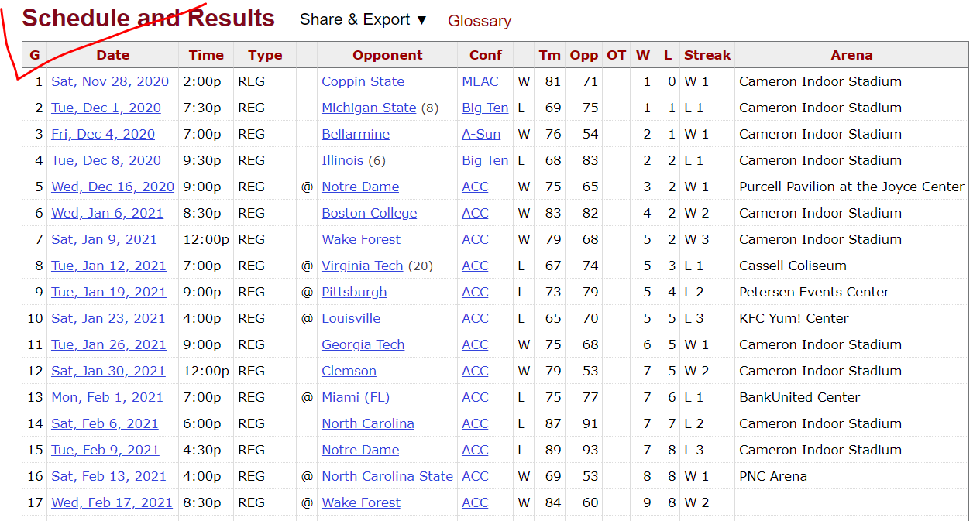Screen dimensions: 980x521
Task: Open the Glossary link
Action: click(480, 21)
